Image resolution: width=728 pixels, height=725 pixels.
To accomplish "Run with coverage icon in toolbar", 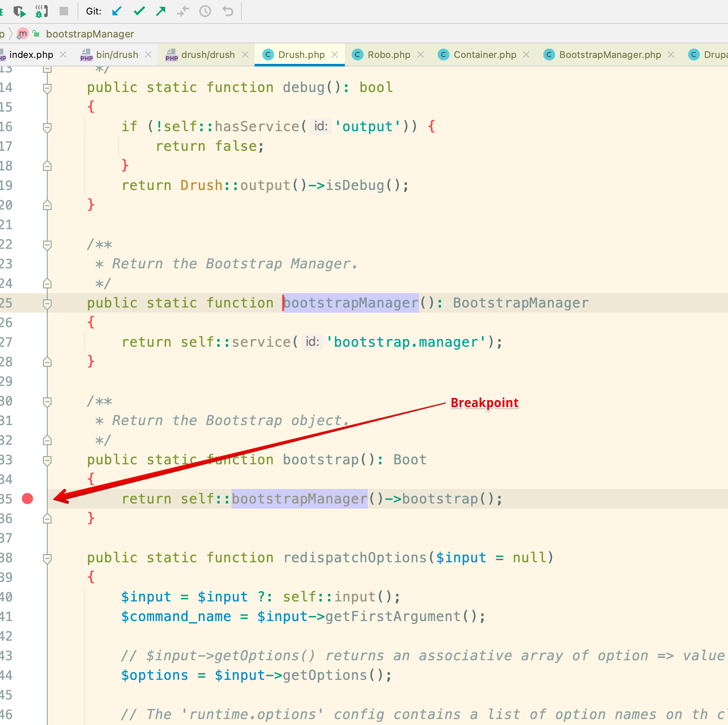I will click(20, 11).
